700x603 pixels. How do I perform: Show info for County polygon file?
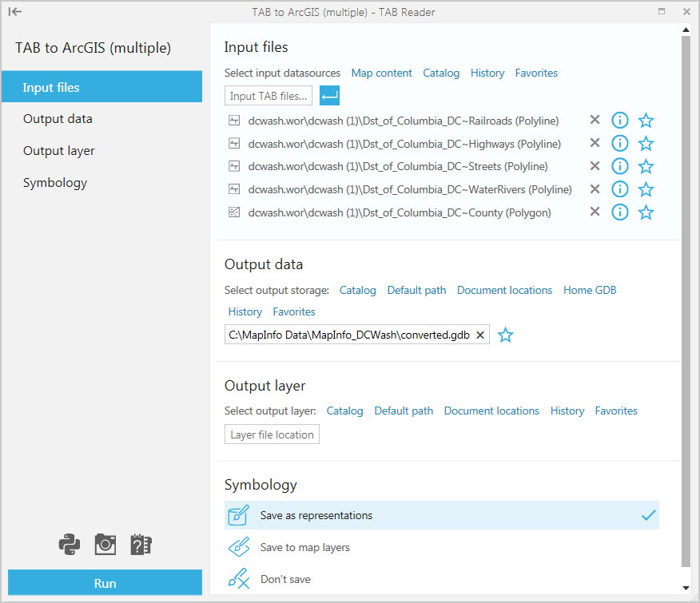tap(620, 212)
